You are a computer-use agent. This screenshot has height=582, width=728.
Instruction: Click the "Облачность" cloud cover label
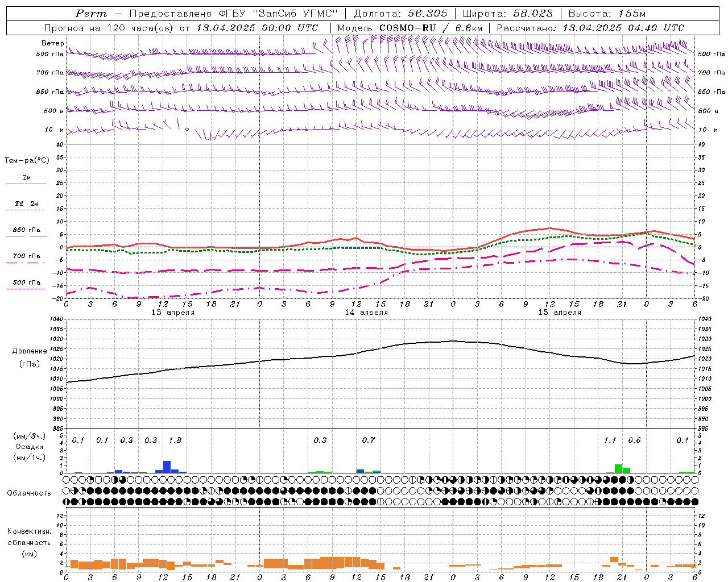[29, 493]
